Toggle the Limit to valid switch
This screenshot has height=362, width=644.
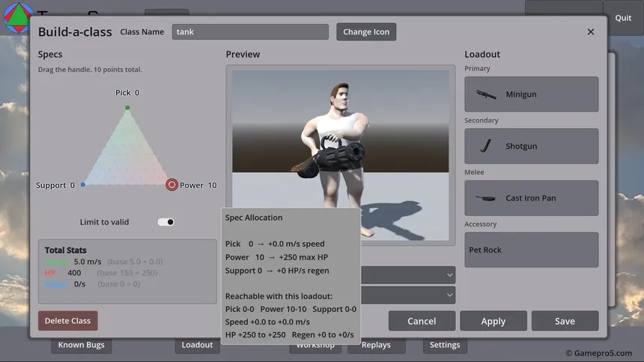(166, 222)
